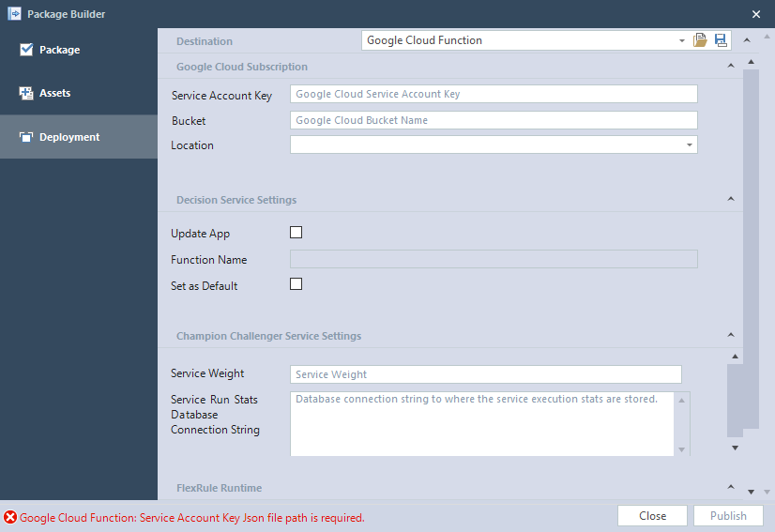Viewport: 775px width, 532px height.
Task: Click the main panel scroll down arrow
Action: coord(751,492)
